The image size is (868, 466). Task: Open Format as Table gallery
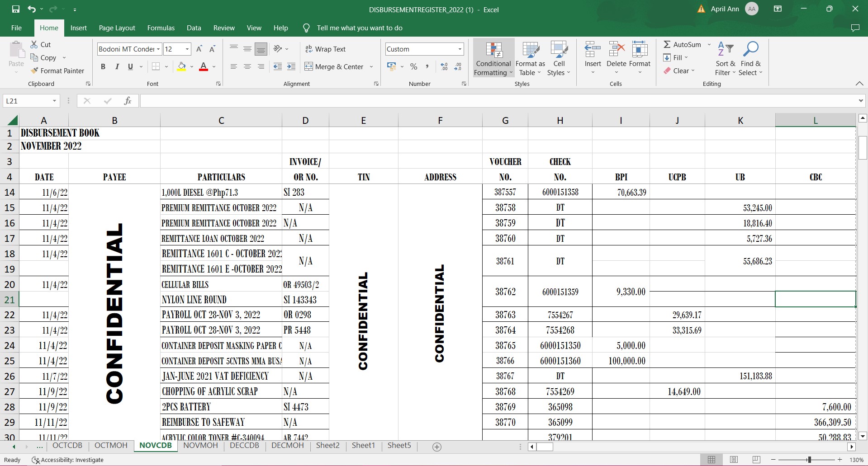point(530,58)
